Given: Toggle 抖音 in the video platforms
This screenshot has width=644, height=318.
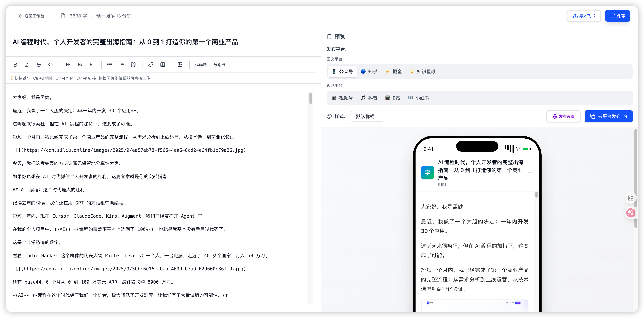Looking at the screenshot, I should [x=369, y=98].
